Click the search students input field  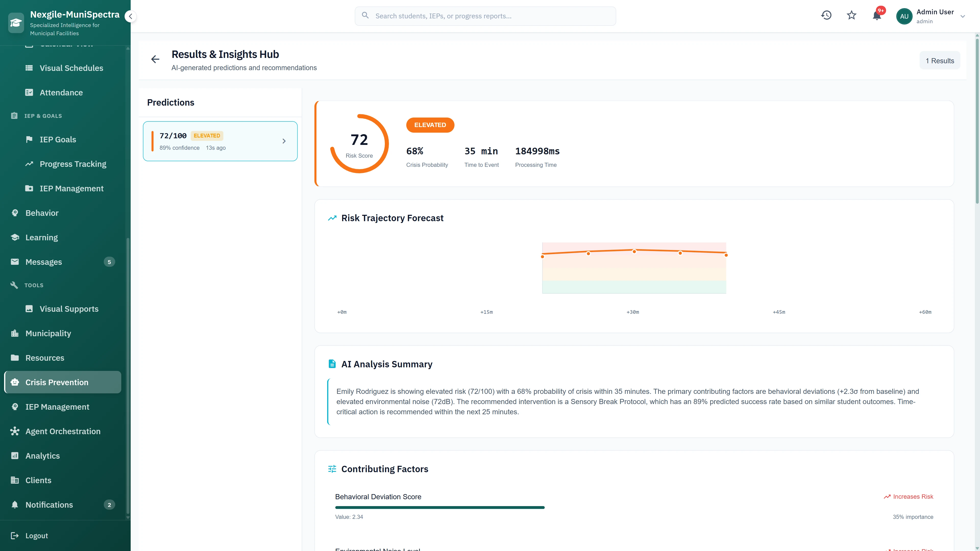(x=485, y=16)
